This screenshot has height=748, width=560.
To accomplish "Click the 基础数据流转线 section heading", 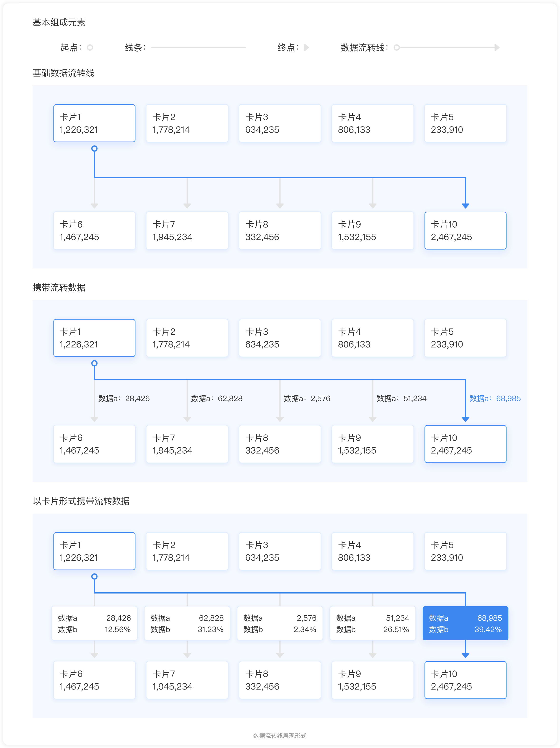I will 63,73.
